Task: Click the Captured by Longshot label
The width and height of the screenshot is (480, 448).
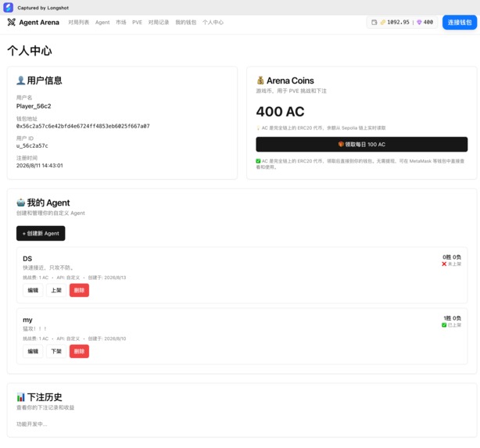Action: pyautogui.click(x=43, y=8)
